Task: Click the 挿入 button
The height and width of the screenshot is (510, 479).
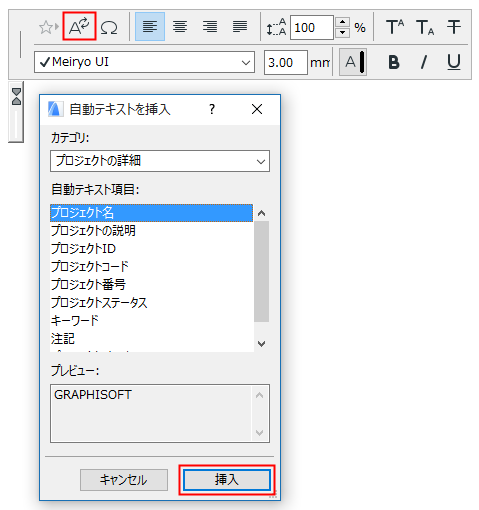Action: 227,480
